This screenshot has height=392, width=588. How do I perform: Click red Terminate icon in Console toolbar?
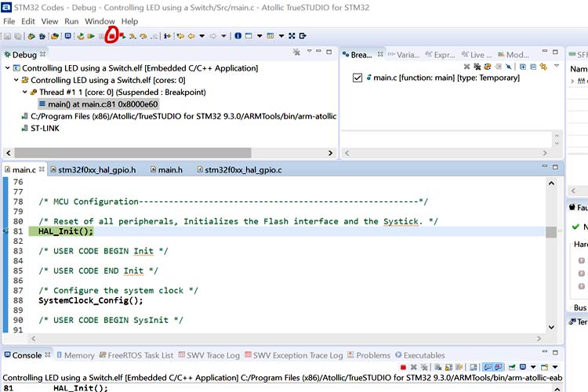tap(403, 367)
